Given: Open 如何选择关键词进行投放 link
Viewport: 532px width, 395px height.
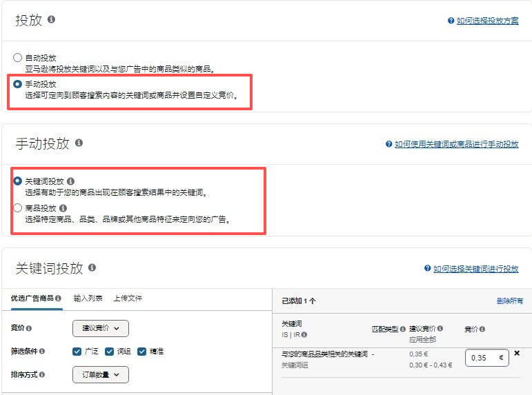Looking at the screenshot, I should (x=476, y=269).
